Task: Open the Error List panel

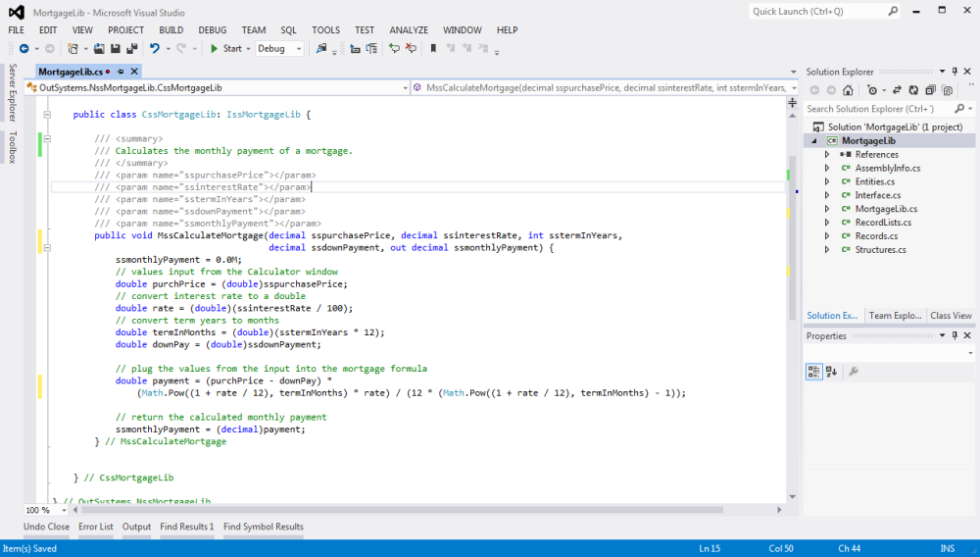Action: pyautogui.click(x=96, y=527)
